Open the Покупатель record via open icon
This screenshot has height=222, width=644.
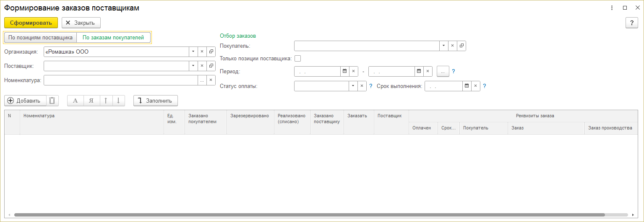[461, 46]
